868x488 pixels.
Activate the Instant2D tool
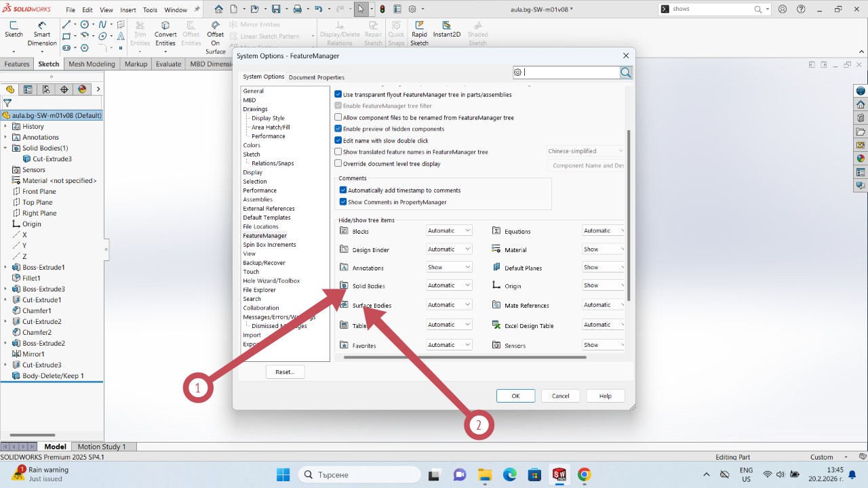(447, 26)
